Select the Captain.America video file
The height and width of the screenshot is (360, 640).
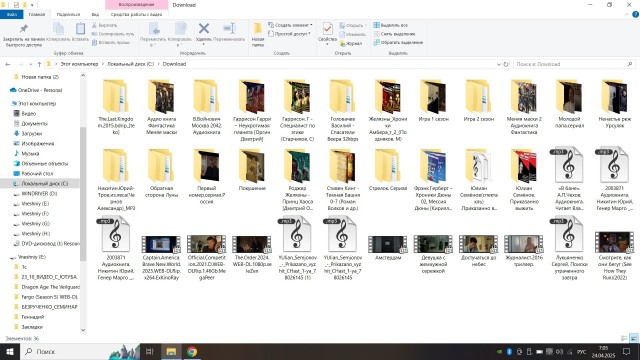(x=161, y=258)
